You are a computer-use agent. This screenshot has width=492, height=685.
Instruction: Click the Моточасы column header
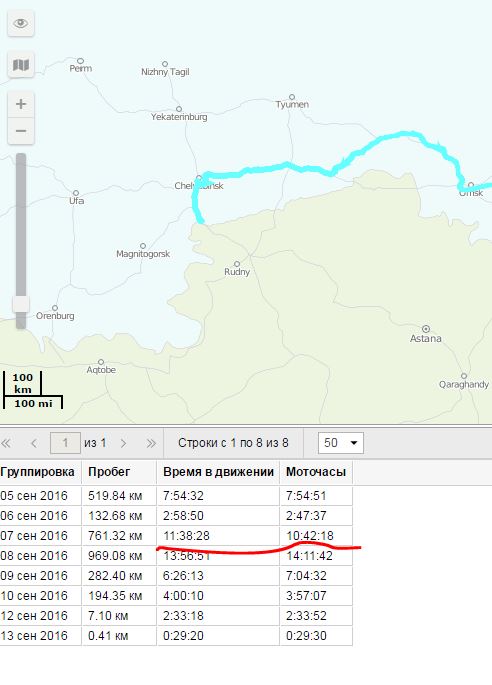(x=316, y=472)
